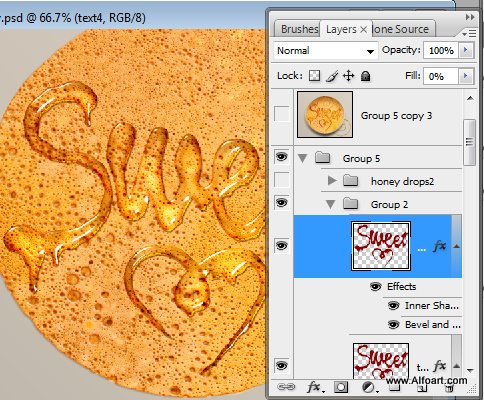Viewport: 484px width, 400px height.
Task: Open the Normal blend mode dropdown
Action: click(326, 51)
